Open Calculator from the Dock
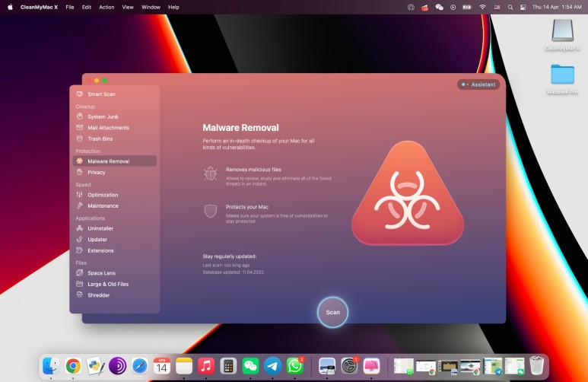Viewport: 588px width, 382px height. 228,366
